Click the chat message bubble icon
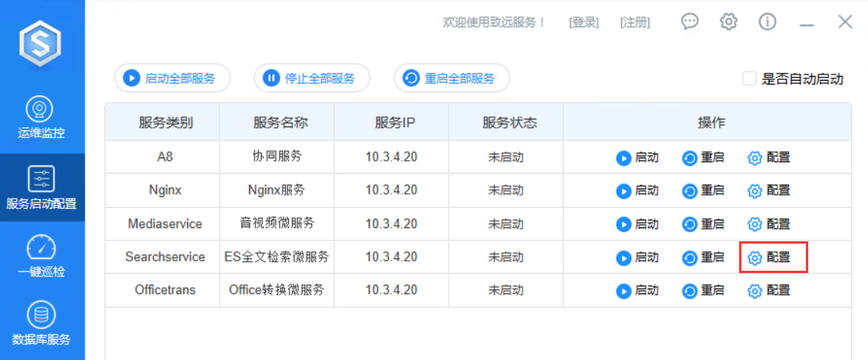 click(689, 22)
